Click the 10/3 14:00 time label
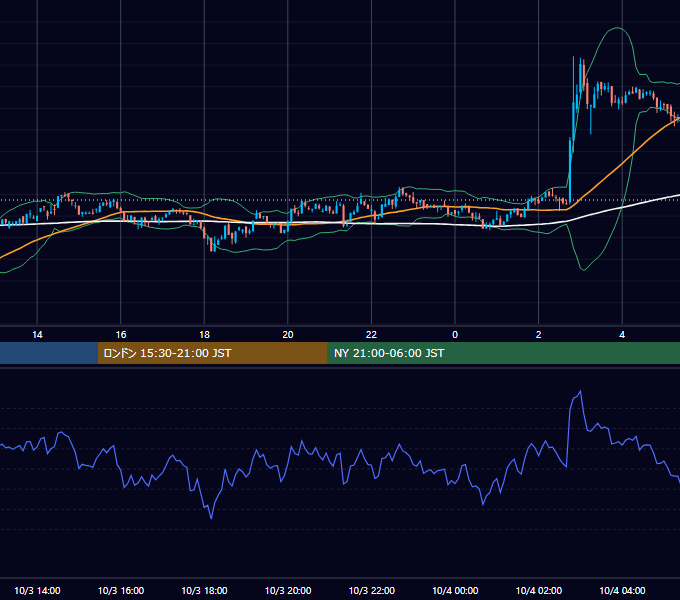This screenshot has width=680, height=600. (x=37, y=590)
